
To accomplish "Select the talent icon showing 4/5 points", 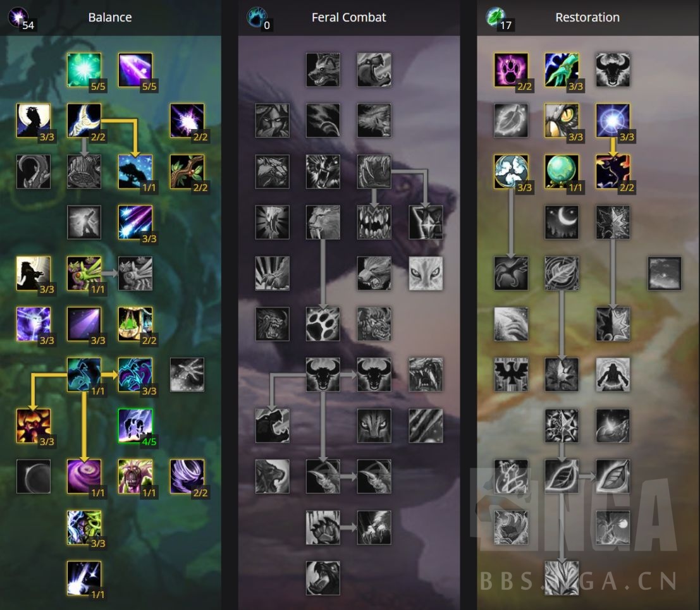I will (135, 425).
